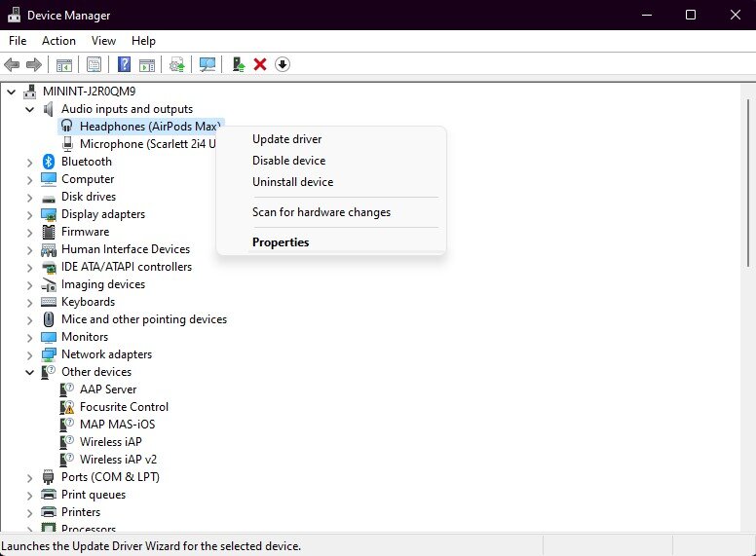The image size is (756, 556).
Task: Open the View menu in menu bar
Action: 103,41
